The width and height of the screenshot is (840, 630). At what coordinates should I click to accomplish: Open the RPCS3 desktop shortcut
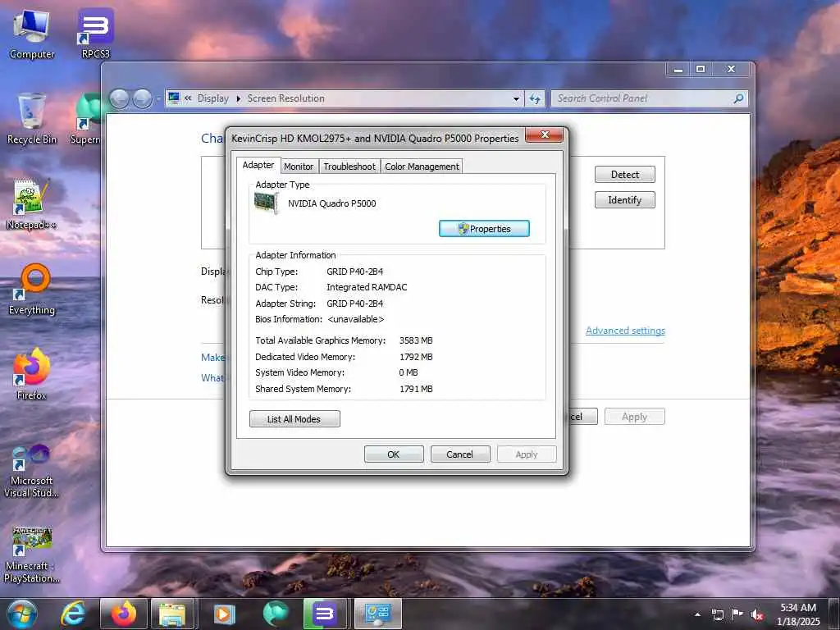click(95, 34)
